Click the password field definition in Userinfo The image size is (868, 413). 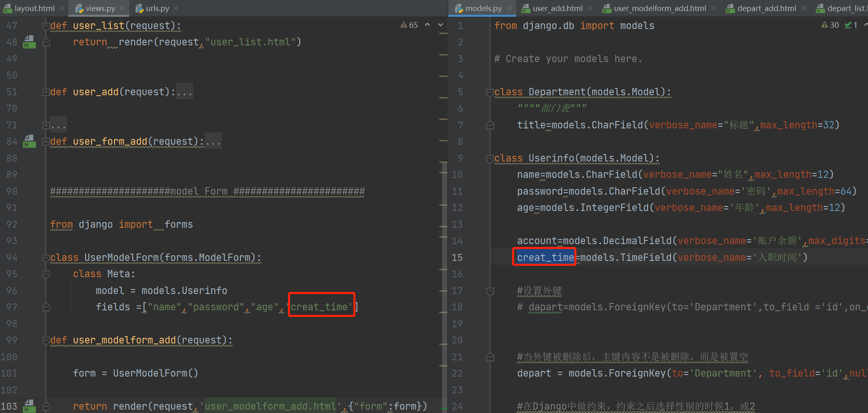[687, 191]
